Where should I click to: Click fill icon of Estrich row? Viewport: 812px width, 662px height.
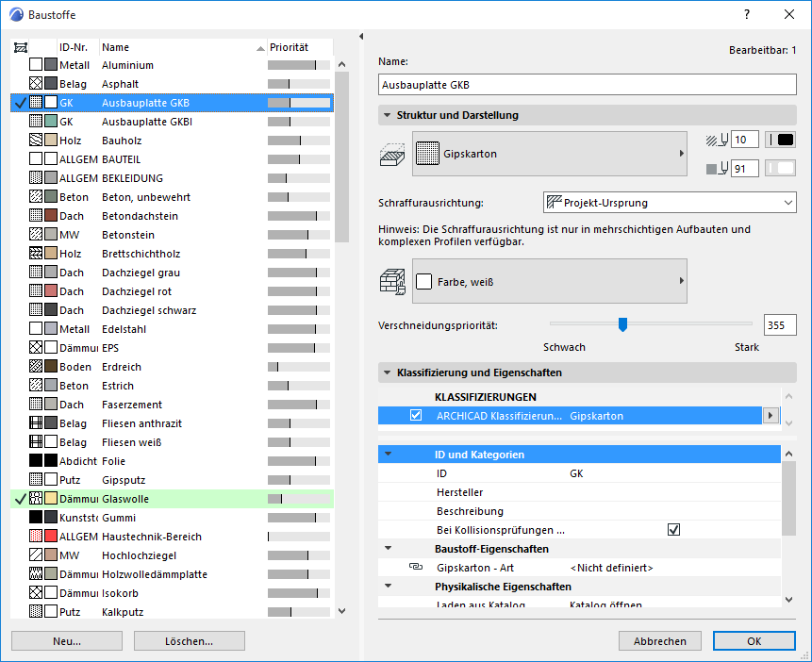36,386
